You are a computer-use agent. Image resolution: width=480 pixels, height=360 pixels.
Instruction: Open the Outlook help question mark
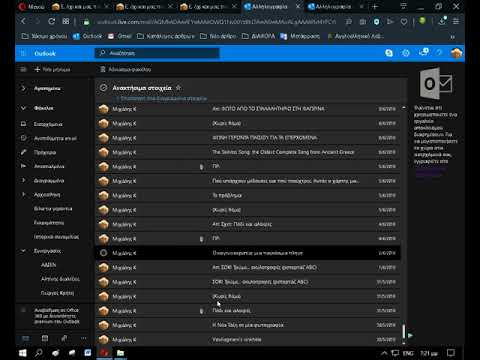coord(439,53)
